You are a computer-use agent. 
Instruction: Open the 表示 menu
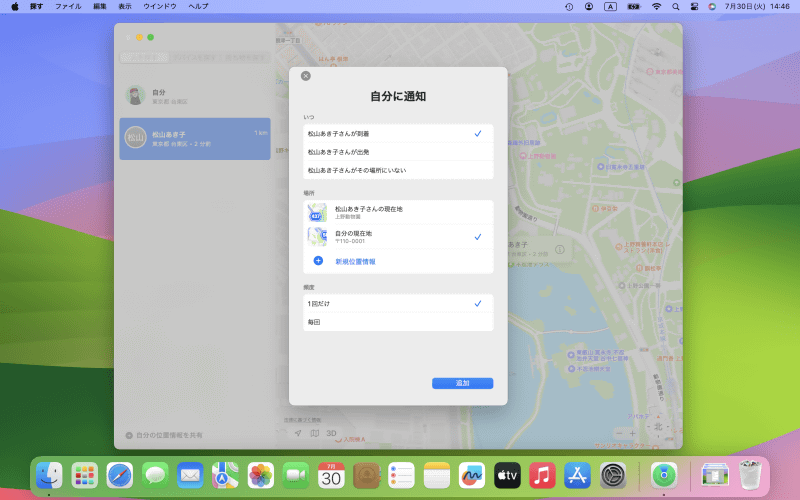(x=125, y=7)
